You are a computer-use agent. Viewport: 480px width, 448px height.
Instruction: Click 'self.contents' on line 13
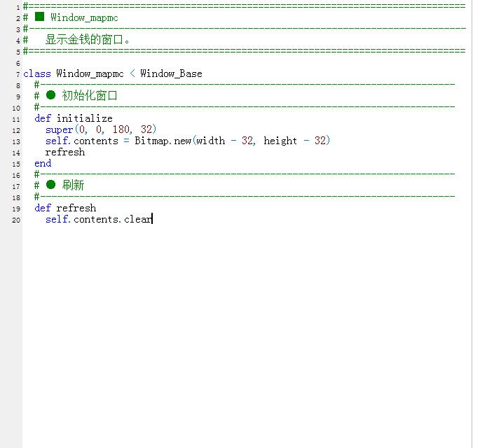[82, 141]
